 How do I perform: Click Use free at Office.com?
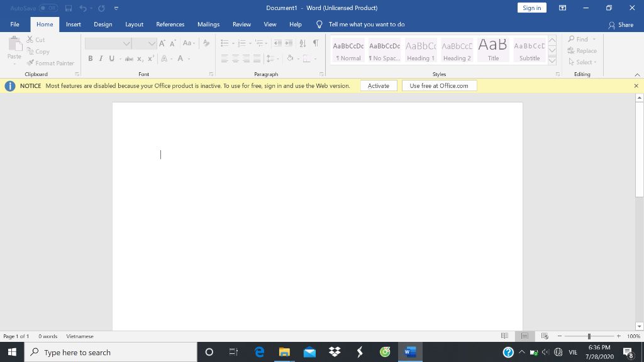tap(439, 85)
